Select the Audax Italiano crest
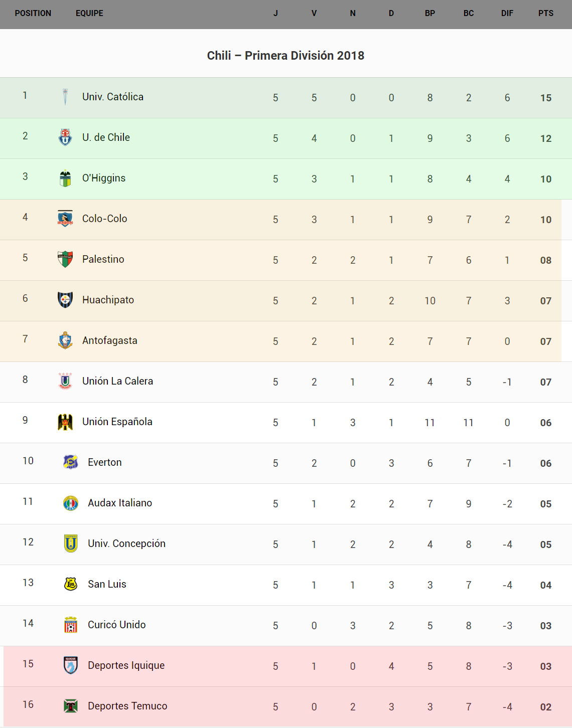This screenshot has width=572, height=728. 71,503
